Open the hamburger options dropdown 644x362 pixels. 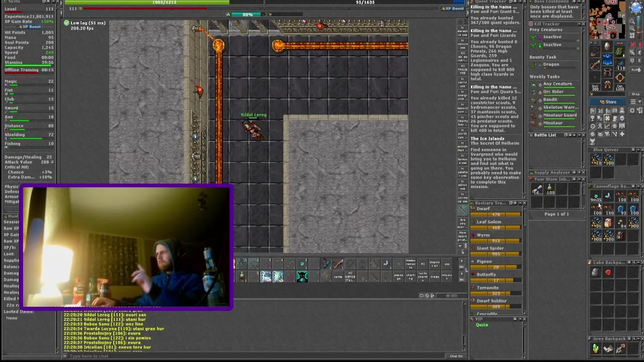tap(635, 101)
